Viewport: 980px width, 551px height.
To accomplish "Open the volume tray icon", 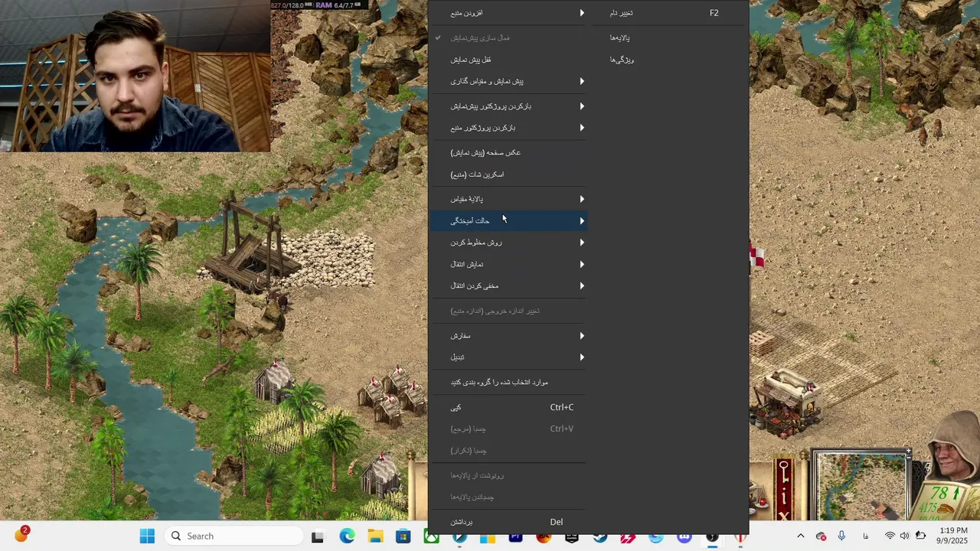I will [904, 536].
